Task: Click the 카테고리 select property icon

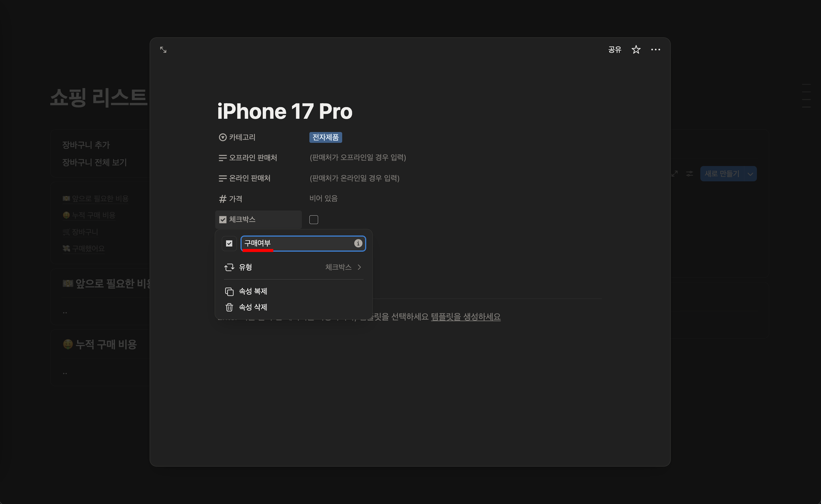Action: point(223,137)
